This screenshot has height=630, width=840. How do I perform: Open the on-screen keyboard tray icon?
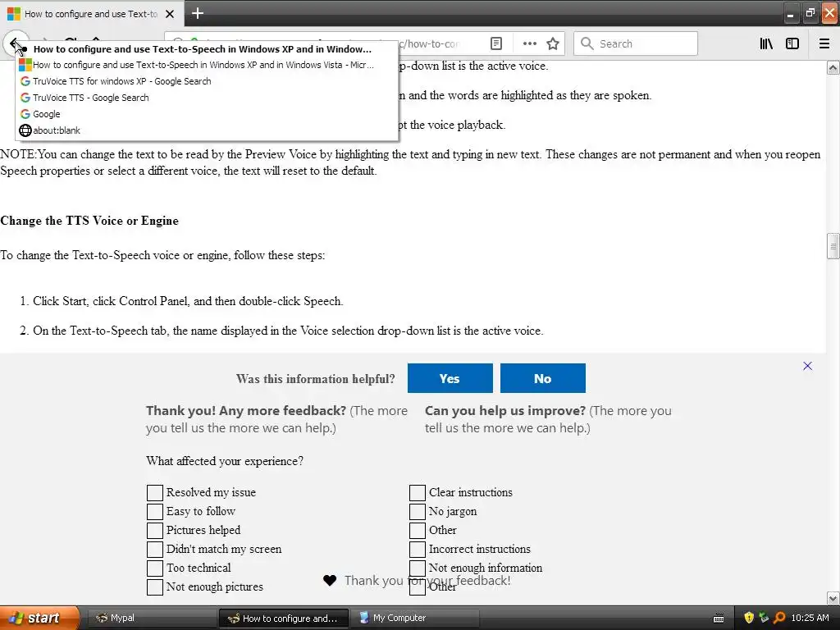tap(719, 619)
